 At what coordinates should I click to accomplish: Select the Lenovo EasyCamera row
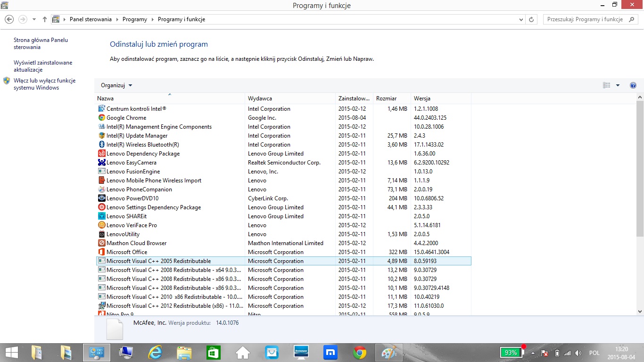283,163
